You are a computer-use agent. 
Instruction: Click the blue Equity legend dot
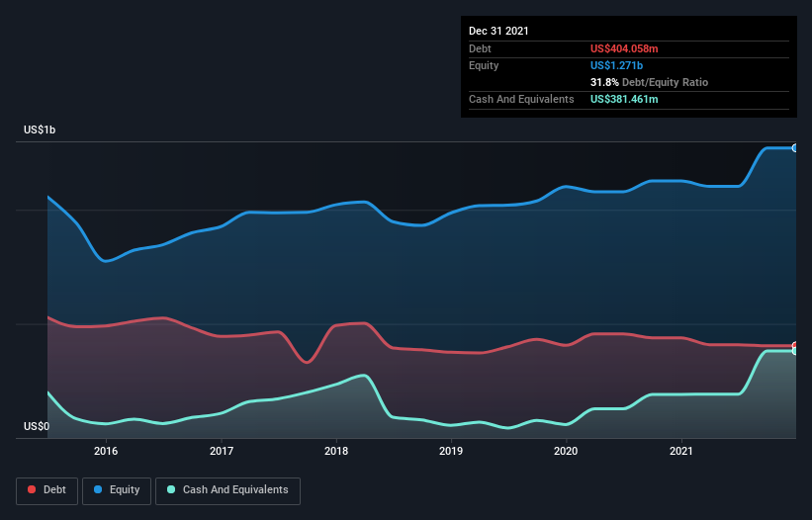[x=98, y=489]
